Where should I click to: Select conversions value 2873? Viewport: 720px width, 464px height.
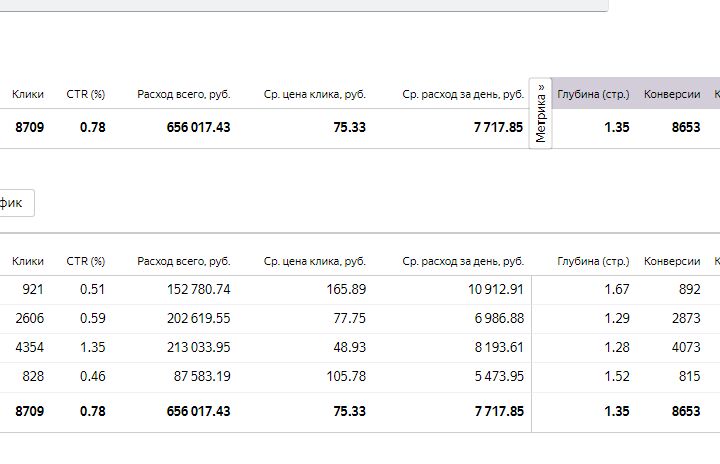point(686,318)
